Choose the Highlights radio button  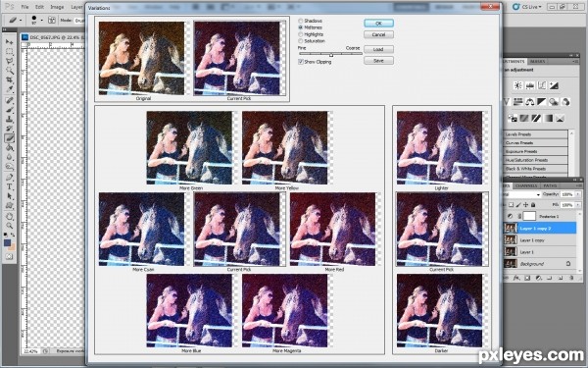pyautogui.click(x=301, y=34)
